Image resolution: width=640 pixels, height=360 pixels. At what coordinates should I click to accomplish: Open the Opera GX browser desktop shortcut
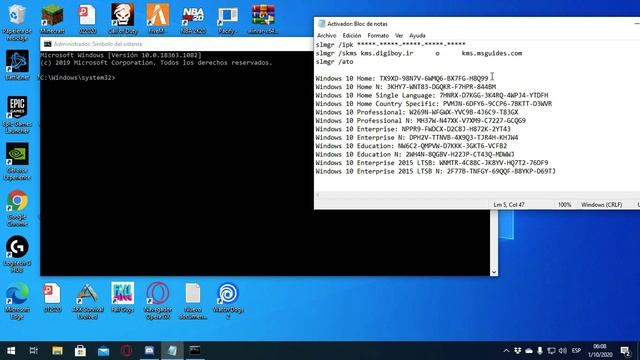[x=158, y=300]
